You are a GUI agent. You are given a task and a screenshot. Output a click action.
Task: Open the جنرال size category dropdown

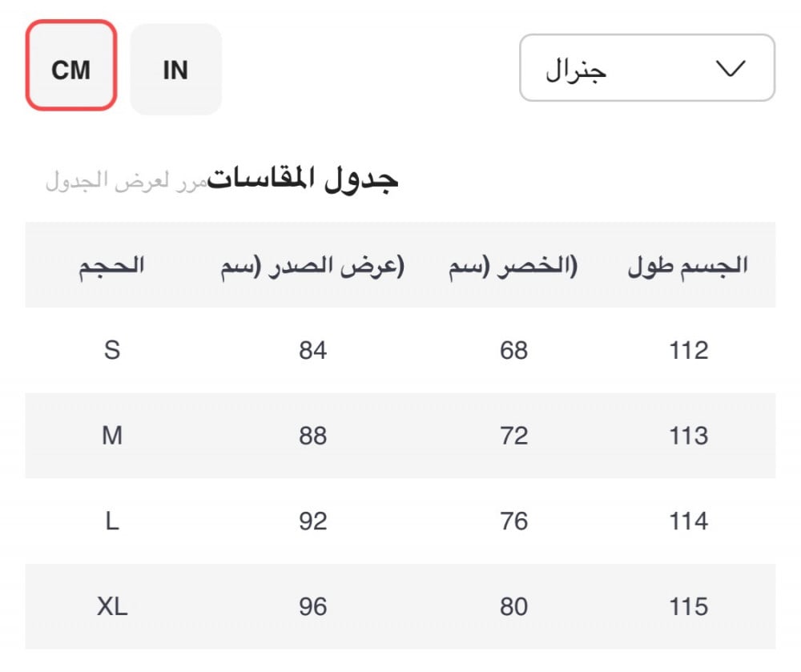(646, 68)
